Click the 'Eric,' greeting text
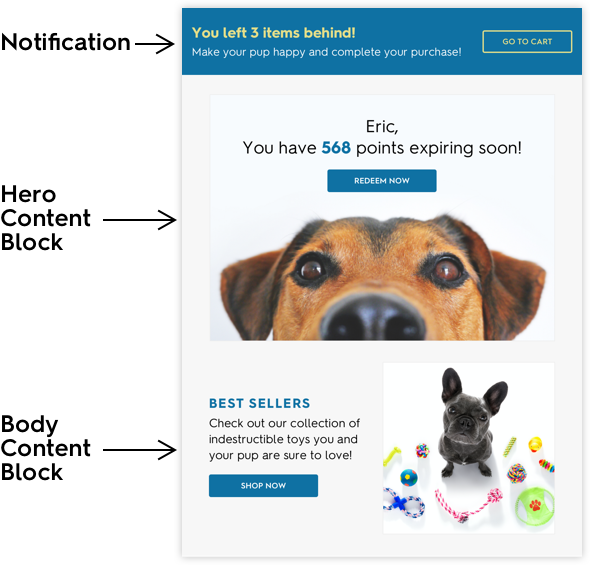The width and height of the screenshot is (590, 566). (382, 126)
